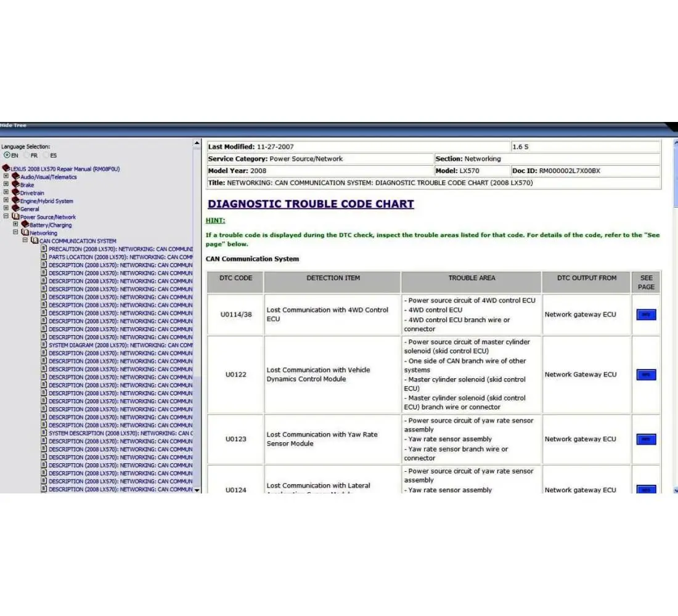Click the tree panel scroll up arrow
Viewport: 678px width, 616px height.
(x=197, y=144)
